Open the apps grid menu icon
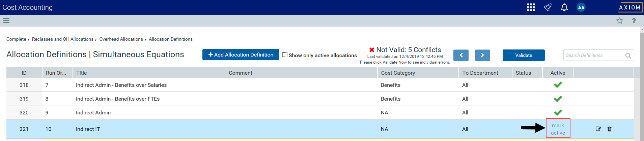Screen dimensions: 644x141 [x=531, y=7]
